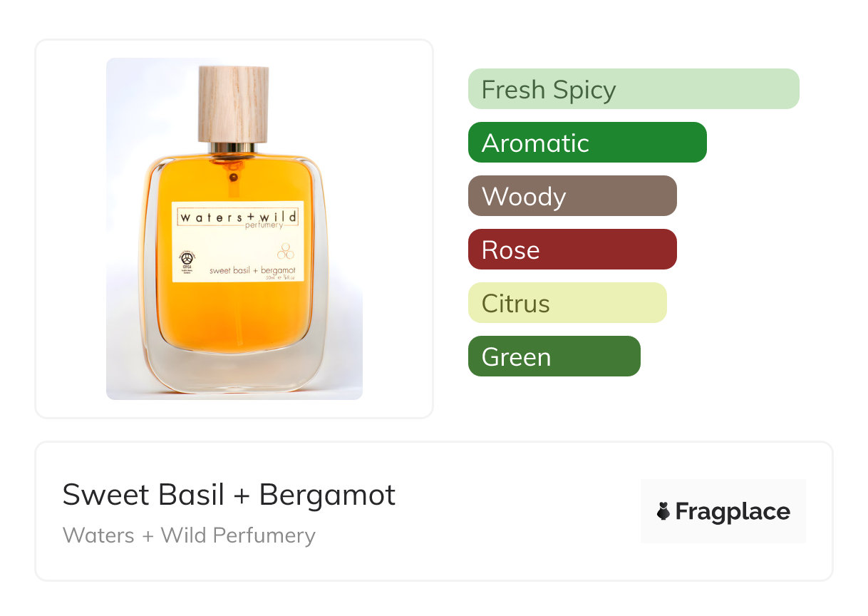Click the waters+wild logo on the bottle label
Image resolution: width=868 pixels, height=616 pixels.
click(x=238, y=217)
